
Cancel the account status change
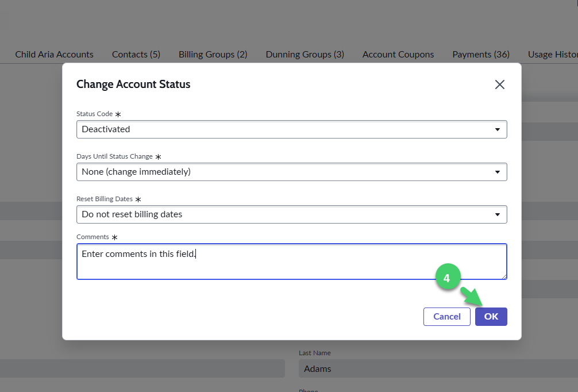point(446,316)
